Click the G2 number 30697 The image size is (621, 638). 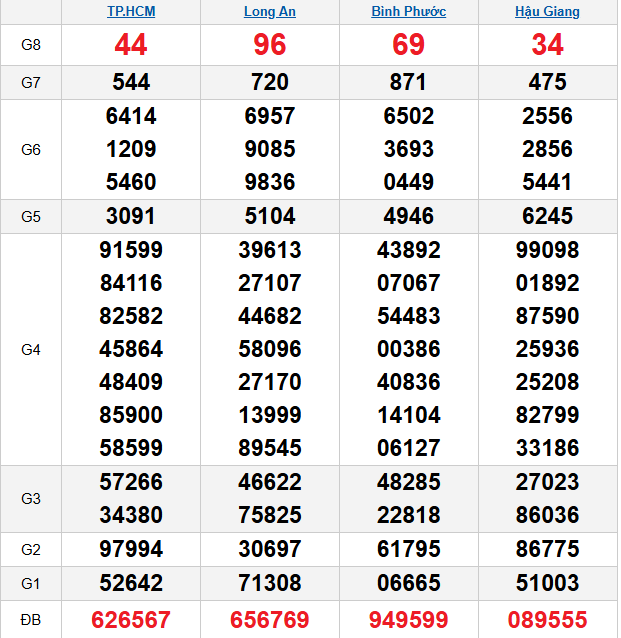270,549
